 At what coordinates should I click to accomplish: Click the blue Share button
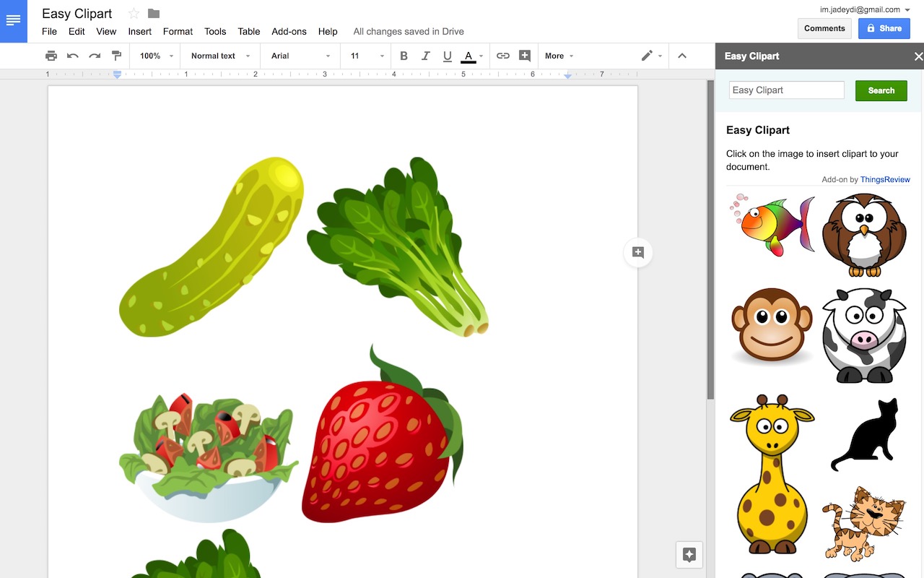click(x=884, y=28)
